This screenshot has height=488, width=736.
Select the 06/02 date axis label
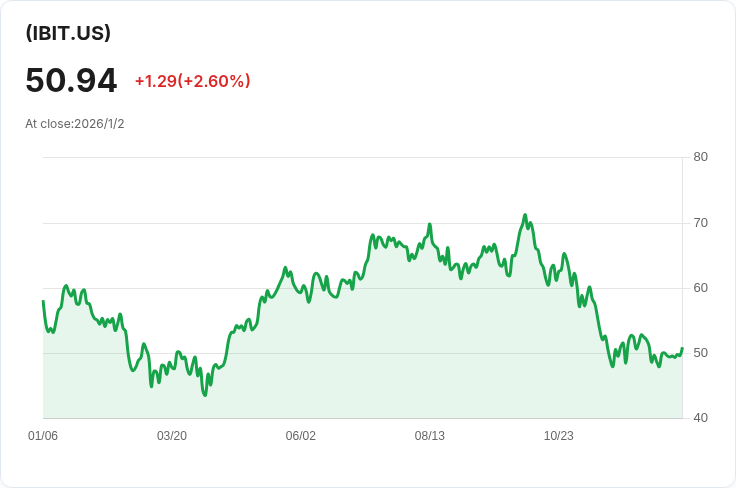300,436
